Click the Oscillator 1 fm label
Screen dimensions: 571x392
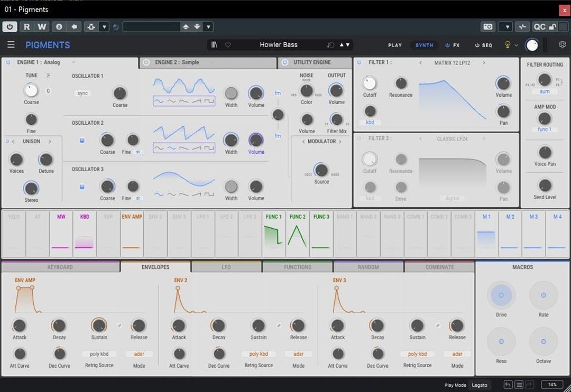278,93
